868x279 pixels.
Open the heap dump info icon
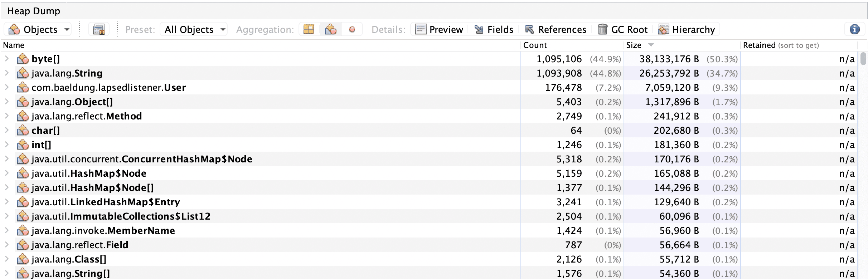(x=854, y=29)
